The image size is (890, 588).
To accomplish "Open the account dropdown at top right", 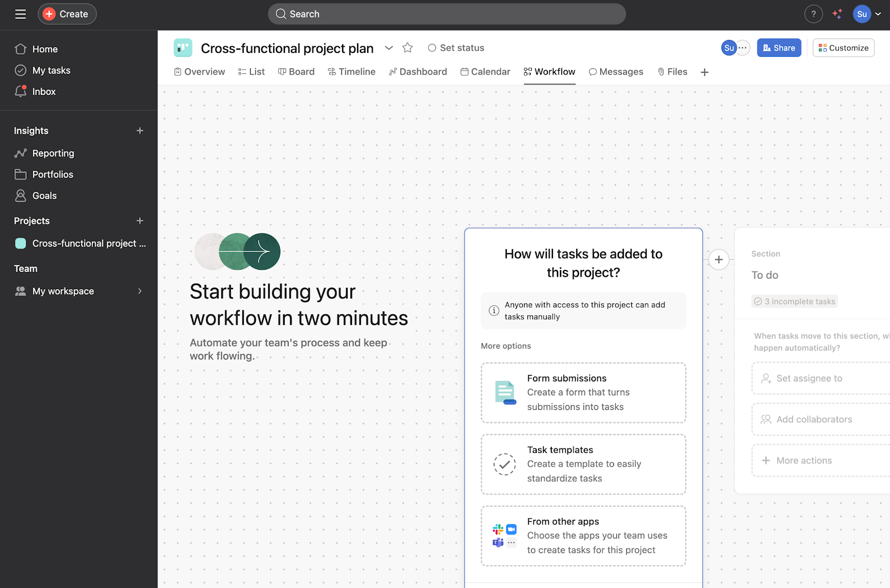I will 878,14.
